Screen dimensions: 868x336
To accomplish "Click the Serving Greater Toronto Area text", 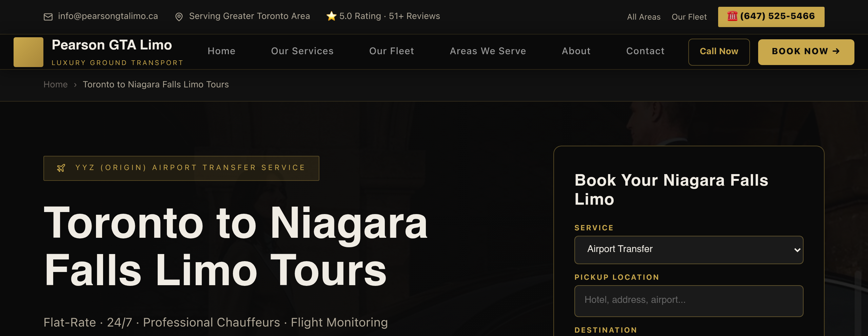I will pyautogui.click(x=250, y=16).
